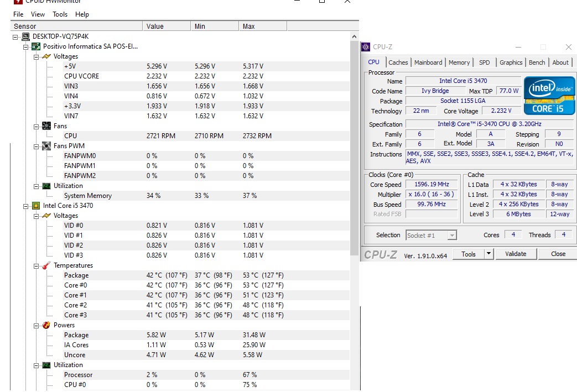This screenshot has height=392, width=577.
Task: Click the Bus Speed 99.76 MHz field
Action: point(432,204)
